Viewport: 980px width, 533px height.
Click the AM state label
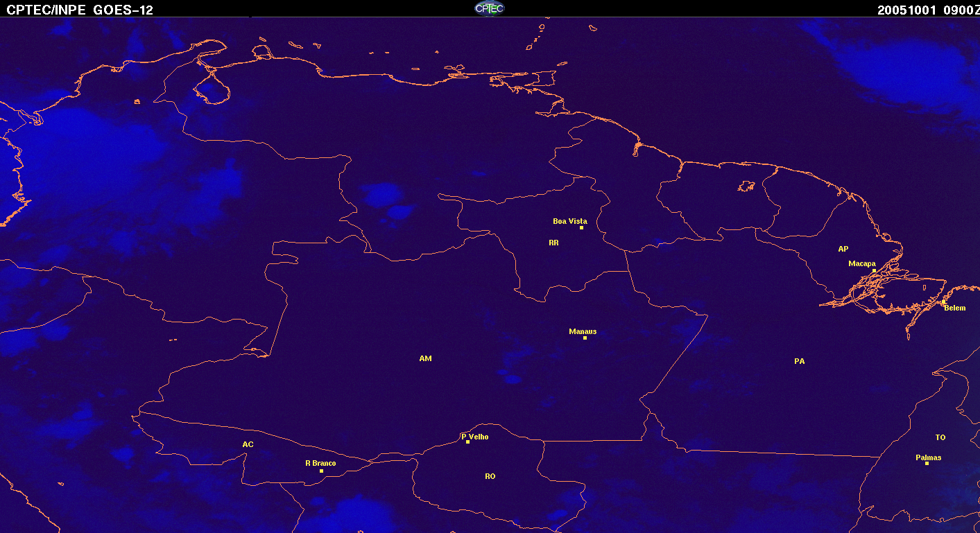pos(425,358)
